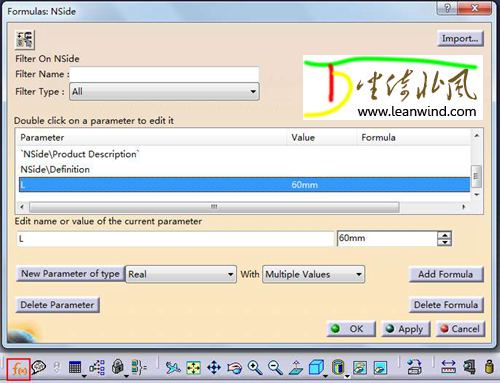This screenshot has width=500, height=383.
Task: Click the Add Formula button
Action: click(x=446, y=274)
